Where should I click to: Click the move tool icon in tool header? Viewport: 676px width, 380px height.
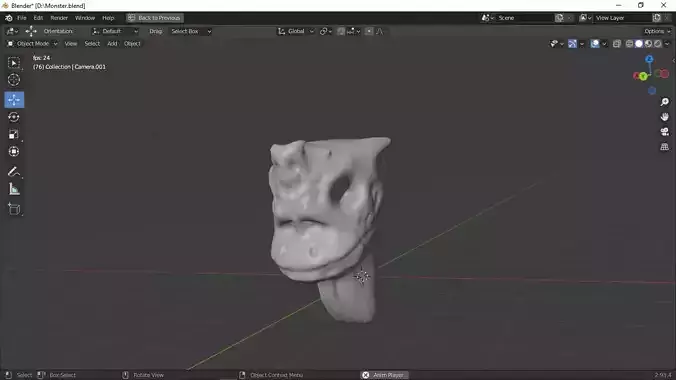[31, 31]
